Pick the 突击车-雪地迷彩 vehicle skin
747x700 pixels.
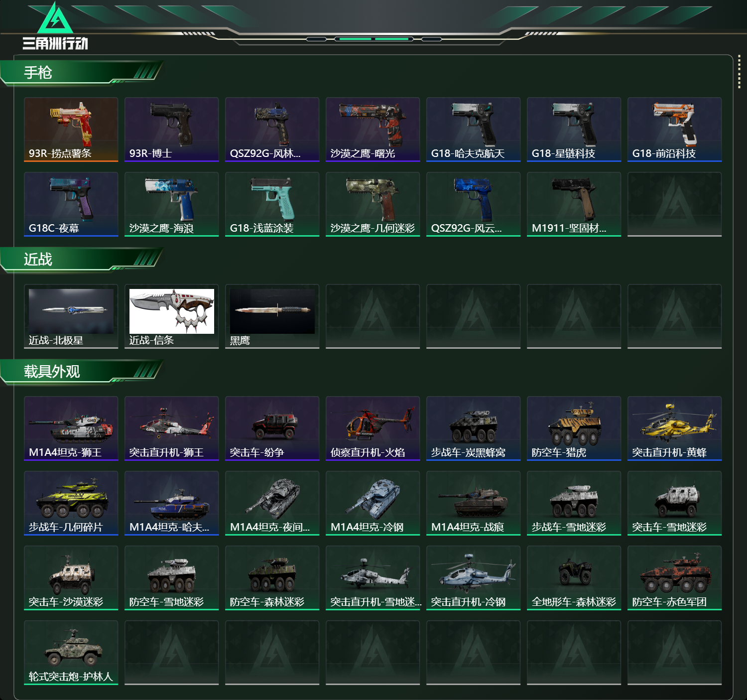675,503
